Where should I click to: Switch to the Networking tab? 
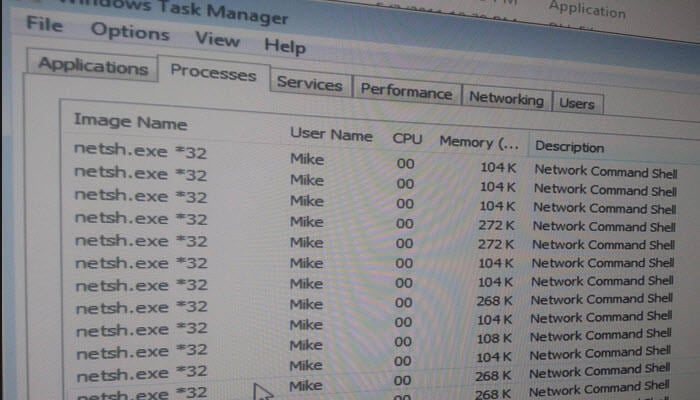(x=506, y=98)
